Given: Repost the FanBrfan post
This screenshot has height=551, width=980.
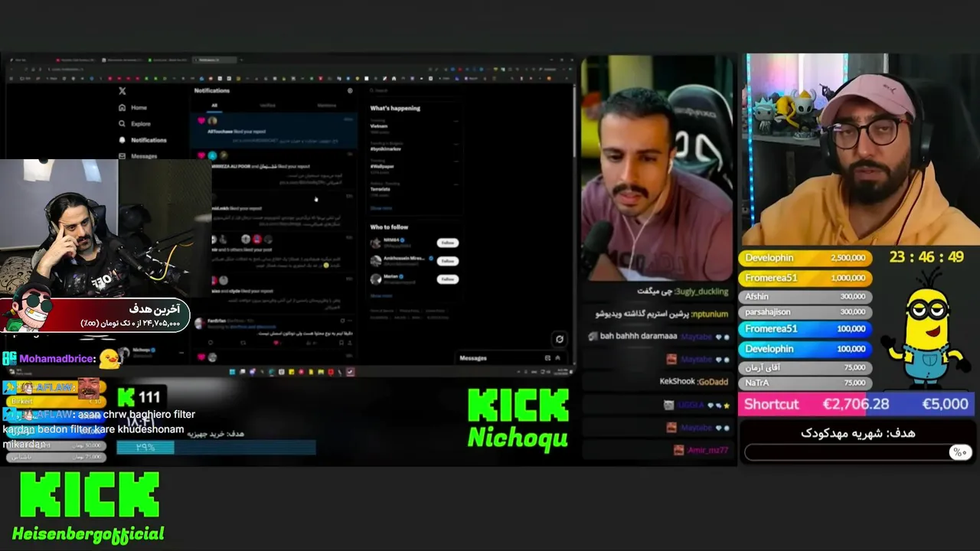Looking at the screenshot, I should coord(243,343).
